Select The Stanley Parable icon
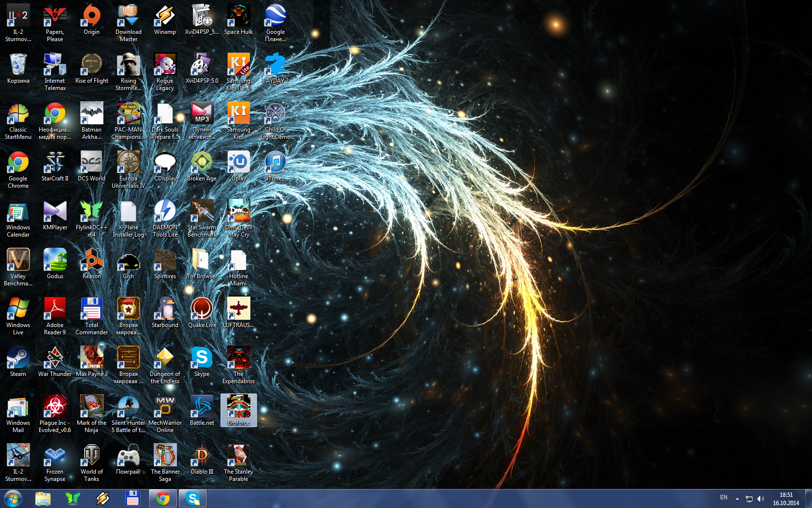The height and width of the screenshot is (508, 812). pyautogui.click(x=238, y=463)
